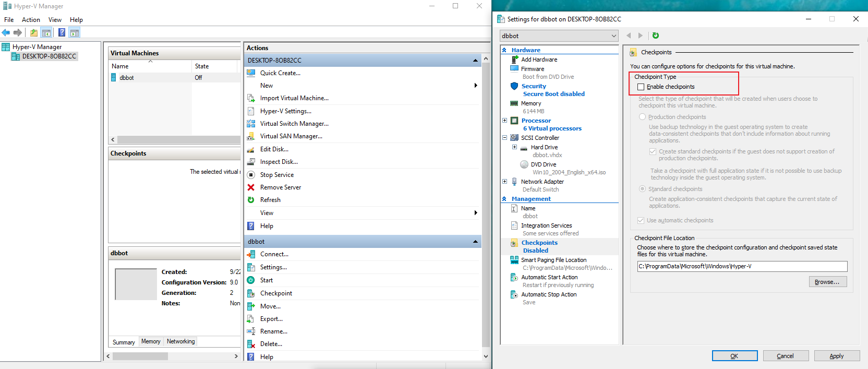This screenshot has height=369, width=868.
Task: Expand the Network Adapter node
Action: click(504, 182)
